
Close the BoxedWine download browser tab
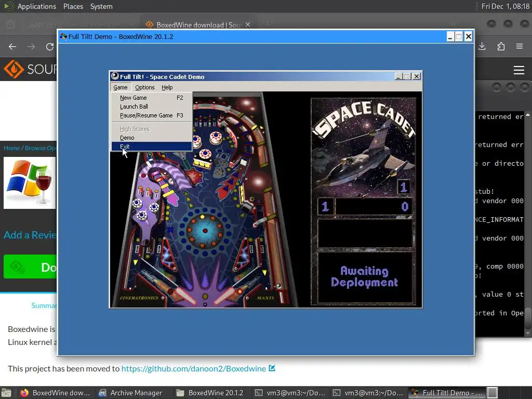[x=248, y=24]
